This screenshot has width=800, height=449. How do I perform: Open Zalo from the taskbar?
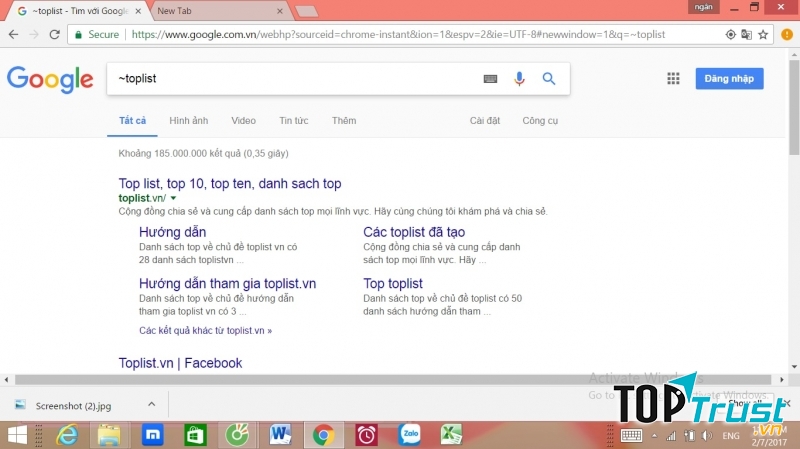click(x=409, y=435)
